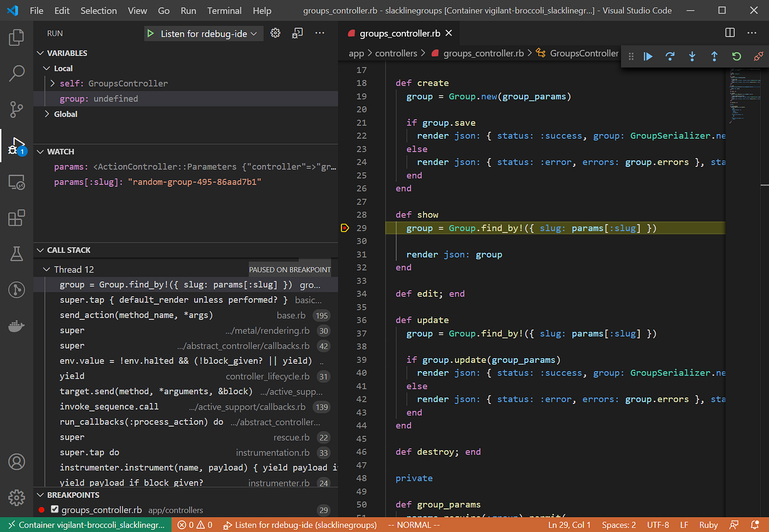The image size is (769, 532).
Task: Open the Search view in the activity bar
Action: (x=16, y=73)
